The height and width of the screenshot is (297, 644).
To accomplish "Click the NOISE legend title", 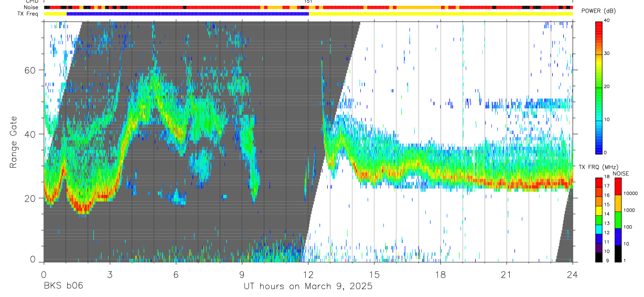I will click(620, 173).
